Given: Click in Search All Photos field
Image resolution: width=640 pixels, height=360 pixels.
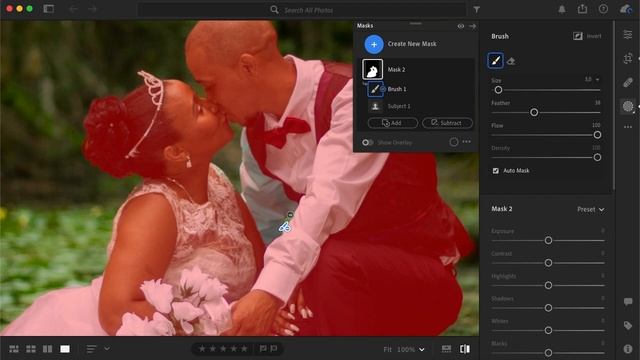Looking at the screenshot, I should [x=301, y=10].
